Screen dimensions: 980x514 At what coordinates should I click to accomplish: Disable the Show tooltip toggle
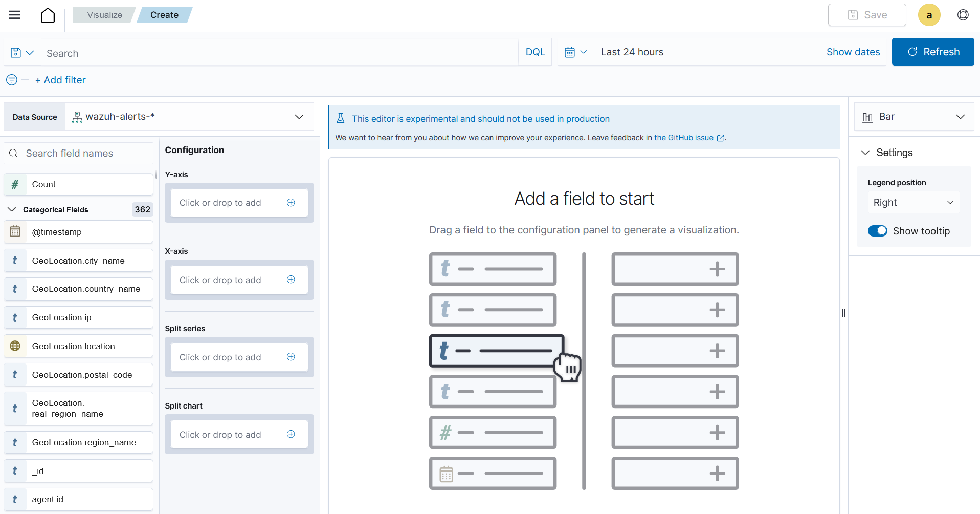pyautogui.click(x=878, y=231)
